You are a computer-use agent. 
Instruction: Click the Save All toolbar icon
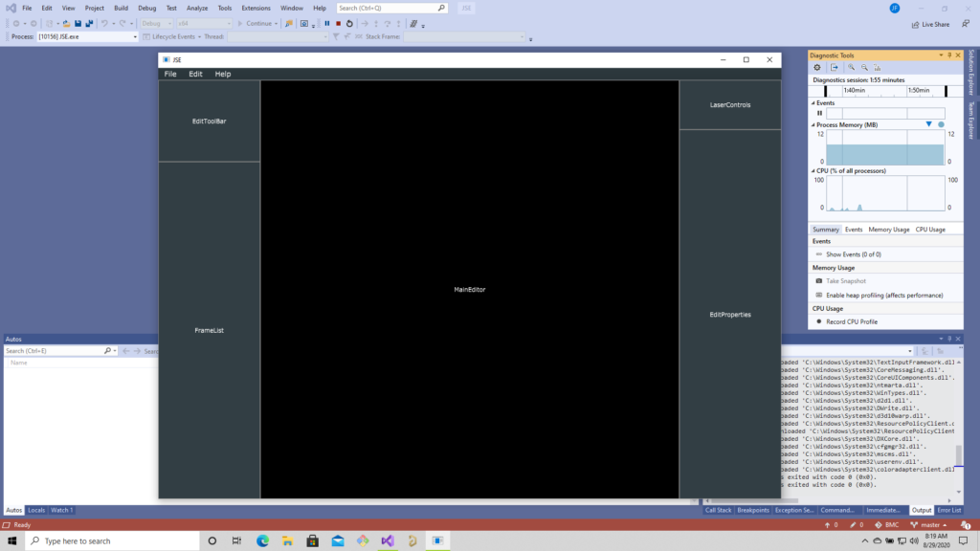(x=89, y=23)
